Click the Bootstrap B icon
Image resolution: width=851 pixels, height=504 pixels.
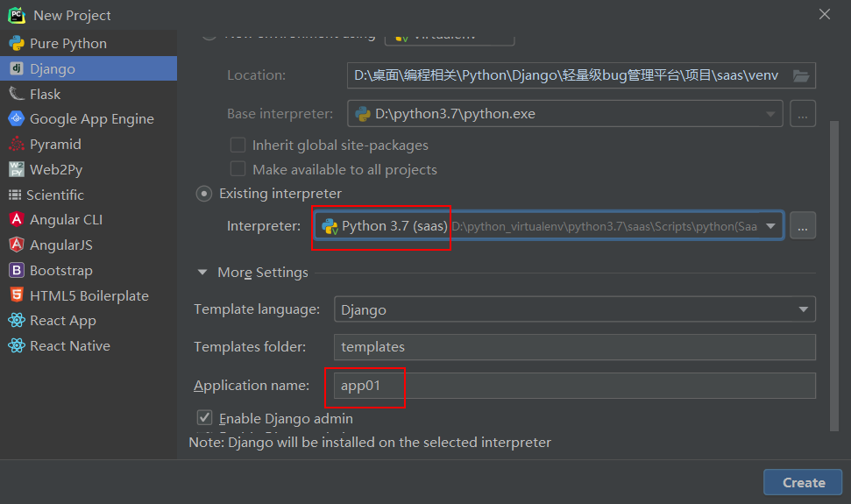click(17, 270)
